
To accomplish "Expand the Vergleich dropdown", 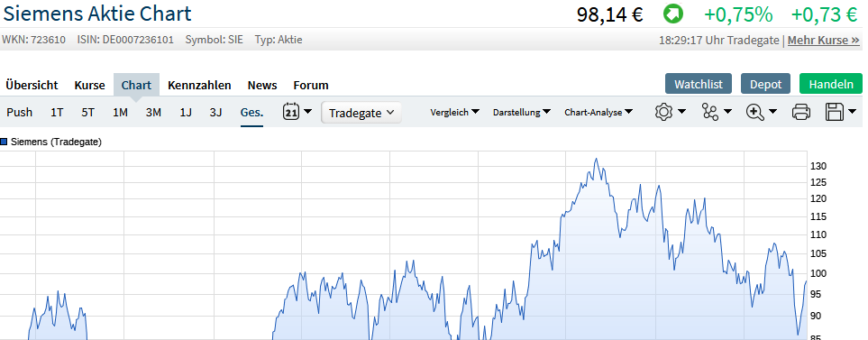I will point(454,112).
